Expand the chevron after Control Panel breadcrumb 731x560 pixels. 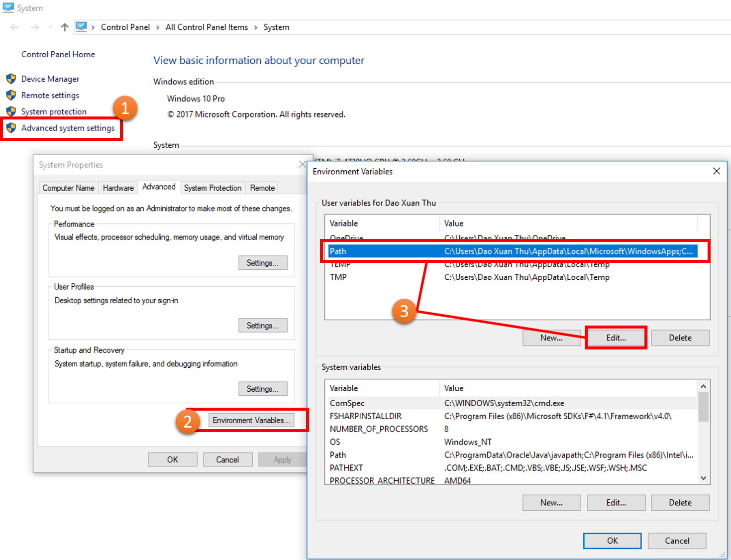tap(158, 27)
